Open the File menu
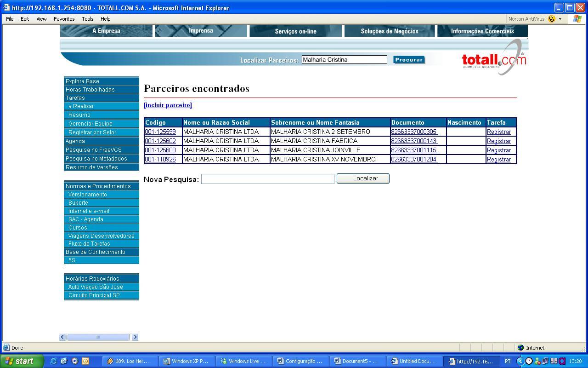588x368 pixels. 10,19
